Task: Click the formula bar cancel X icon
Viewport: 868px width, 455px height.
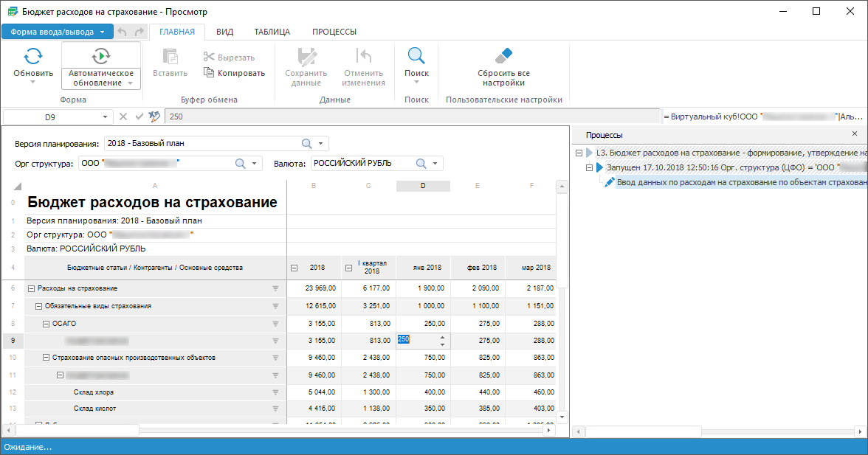Action: point(123,117)
